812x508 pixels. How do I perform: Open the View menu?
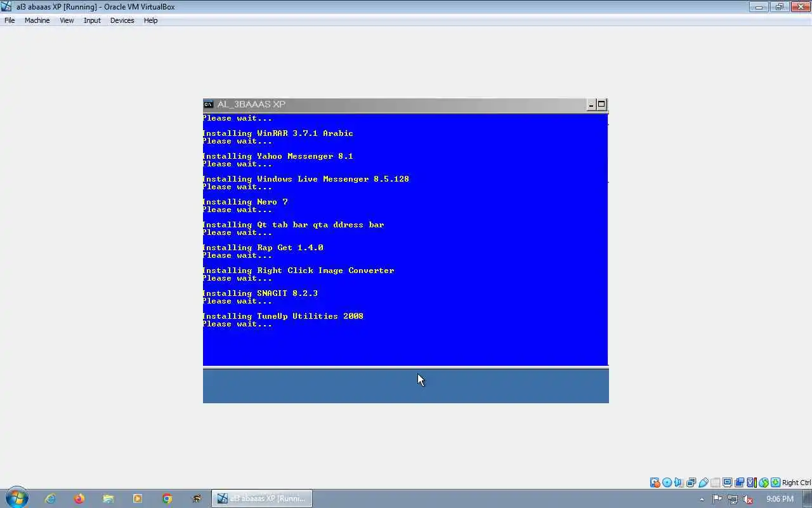coord(67,20)
